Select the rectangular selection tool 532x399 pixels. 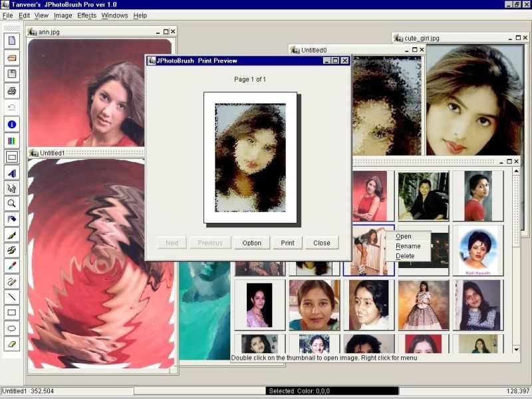(12, 158)
